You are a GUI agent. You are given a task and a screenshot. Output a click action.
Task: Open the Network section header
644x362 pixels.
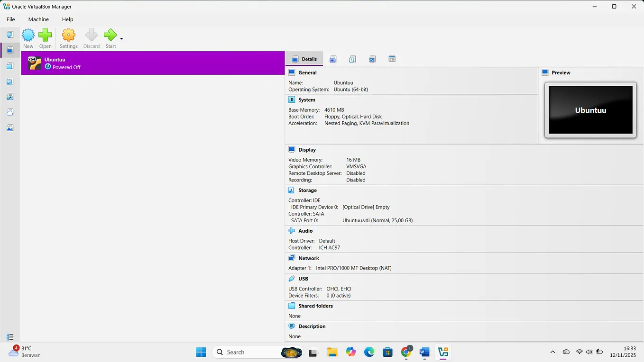(x=309, y=258)
